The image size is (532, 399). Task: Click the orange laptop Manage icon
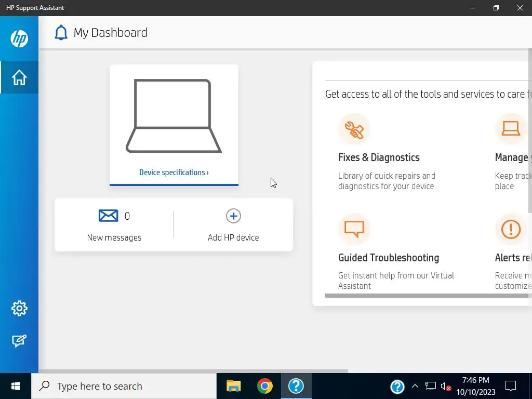[x=511, y=129]
